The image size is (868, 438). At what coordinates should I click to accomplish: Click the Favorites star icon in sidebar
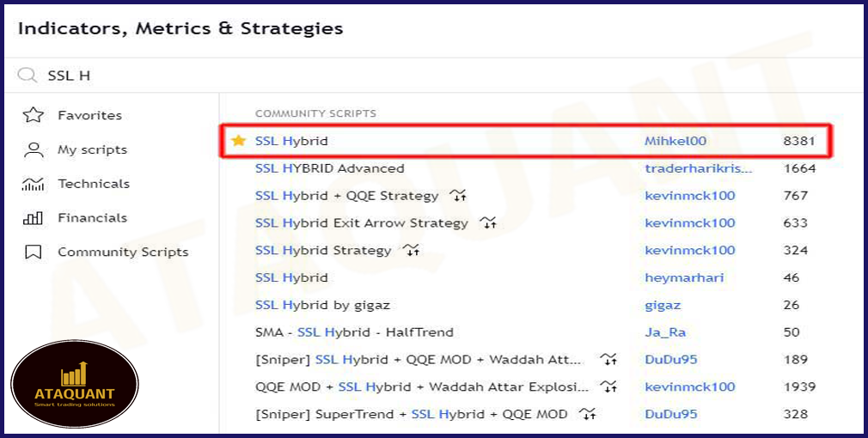point(33,115)
